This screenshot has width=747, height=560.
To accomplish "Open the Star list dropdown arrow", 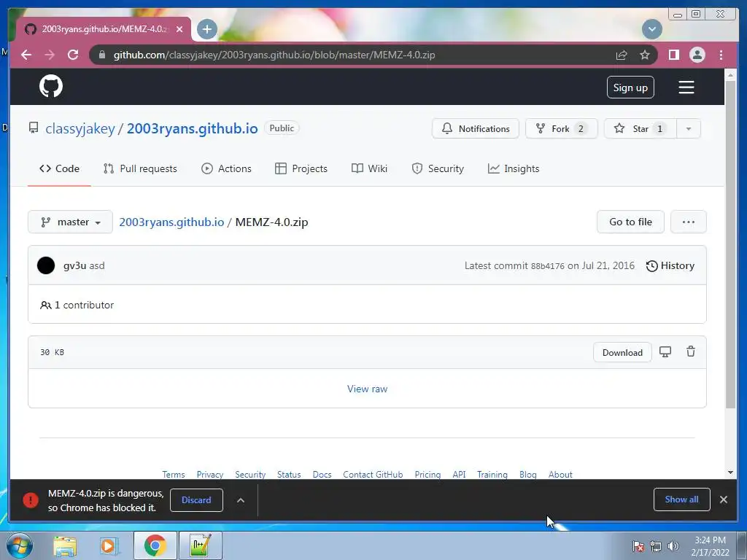I will coord(689,128).
